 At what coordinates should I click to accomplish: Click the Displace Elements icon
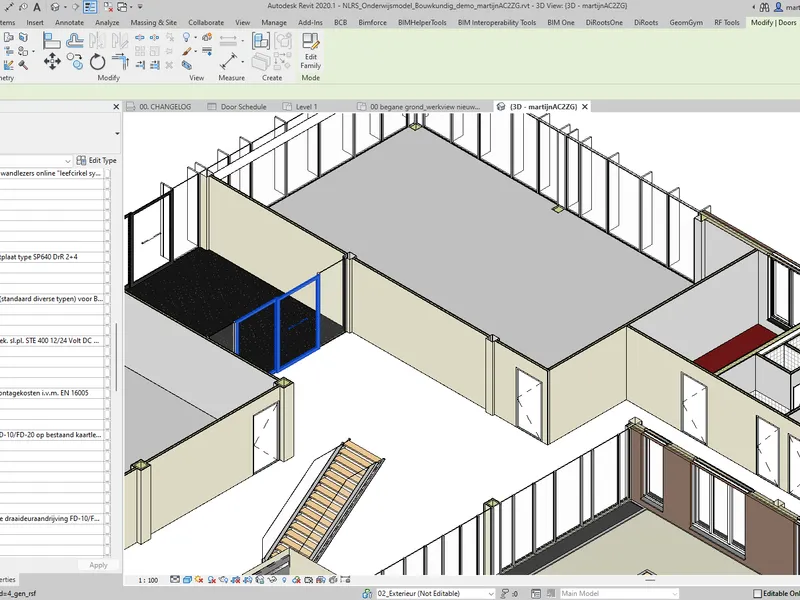point(207,37)
